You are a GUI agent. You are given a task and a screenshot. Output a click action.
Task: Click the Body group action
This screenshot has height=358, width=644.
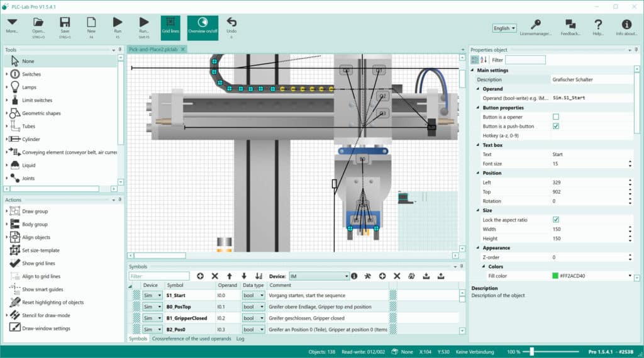pyautogui.click(x=35, y=225)
